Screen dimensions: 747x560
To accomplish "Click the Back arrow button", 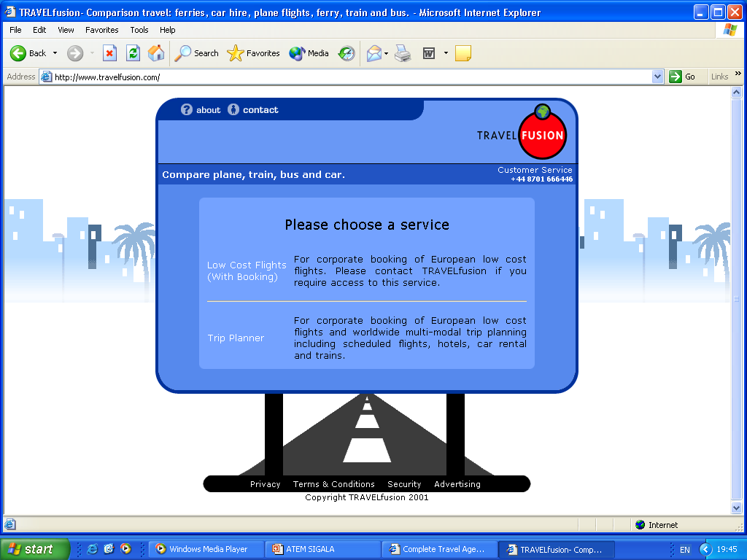I will [28, 53].
